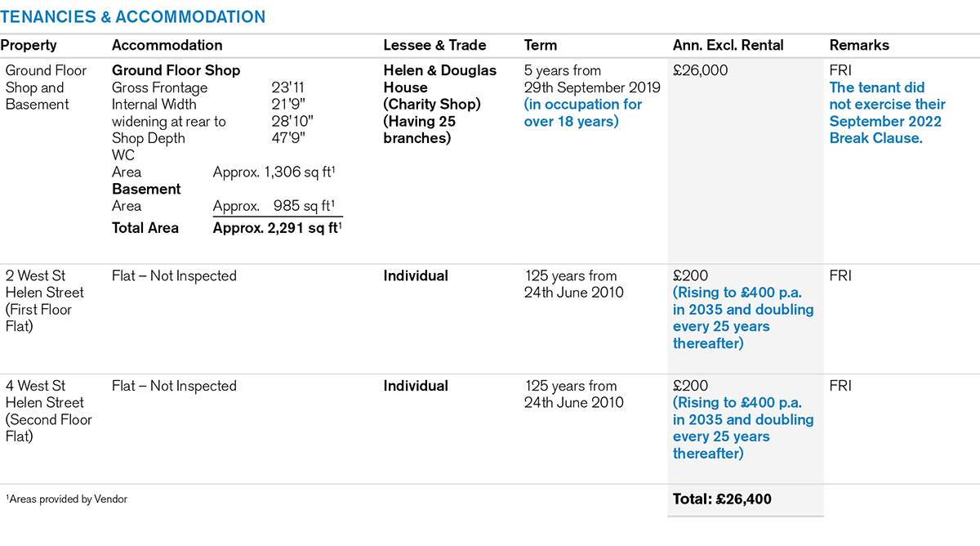Screen dimensions: 980x546
Task: Click the £26,000 rental amount
Action: click(x=700, y=71)
